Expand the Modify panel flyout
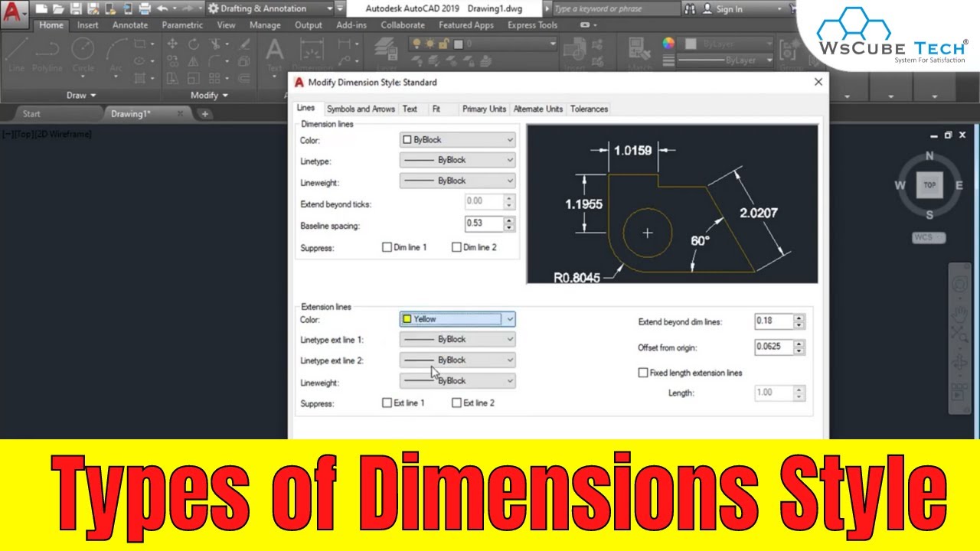Viewport: 980px width, 551px height. point(210,96)
